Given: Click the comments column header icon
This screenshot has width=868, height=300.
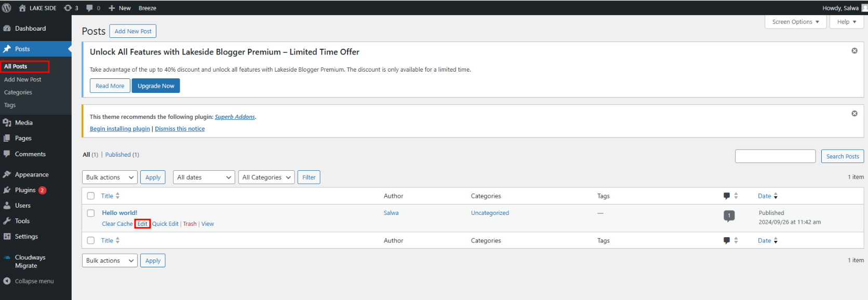Looking at the screenshot, I should click(726, 196).
